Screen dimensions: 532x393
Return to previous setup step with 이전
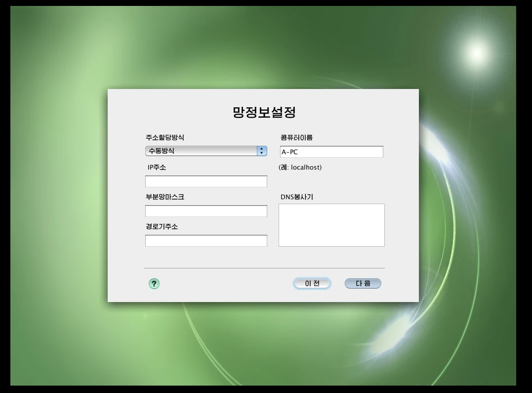point(312,283)
